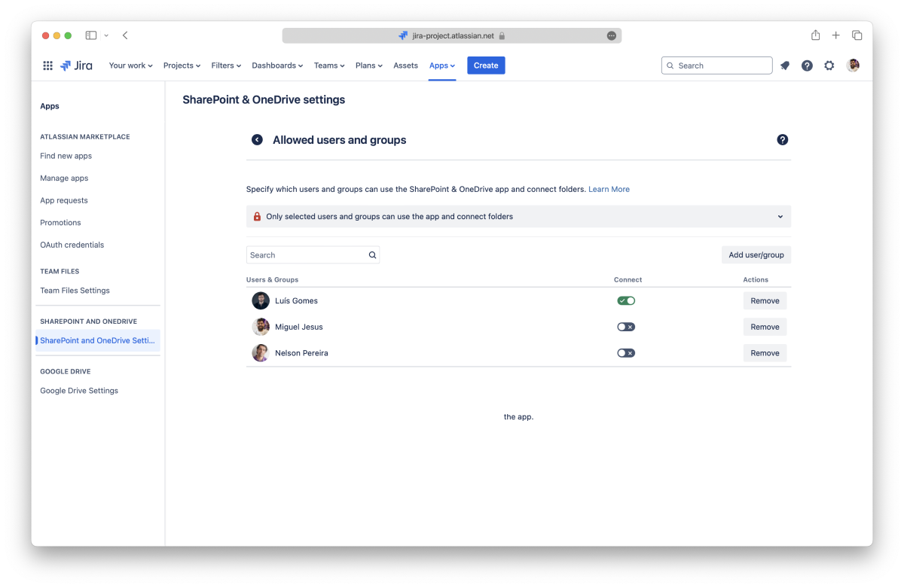Follow the Learn More link
The height and width of the screenshot is (588, 904).
click(609, 190)
